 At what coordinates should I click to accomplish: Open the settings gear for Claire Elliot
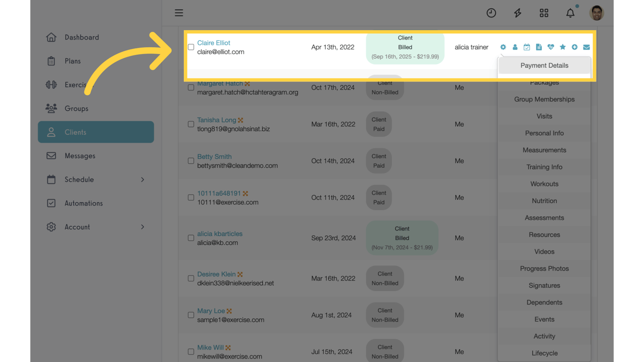[x=503, y=47]
